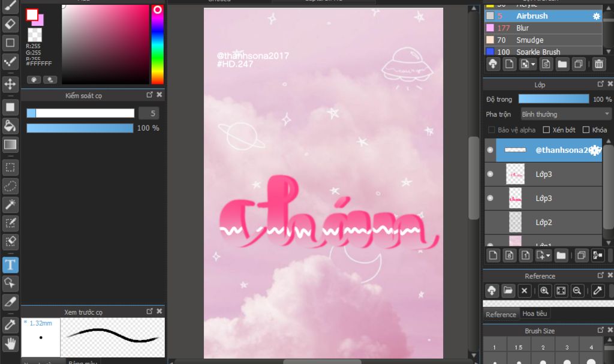Image resolution: width=614 pixels, height=364 pixels.
Task: Adjust the brush opacity 100 % slider
Action: (80, 128)
